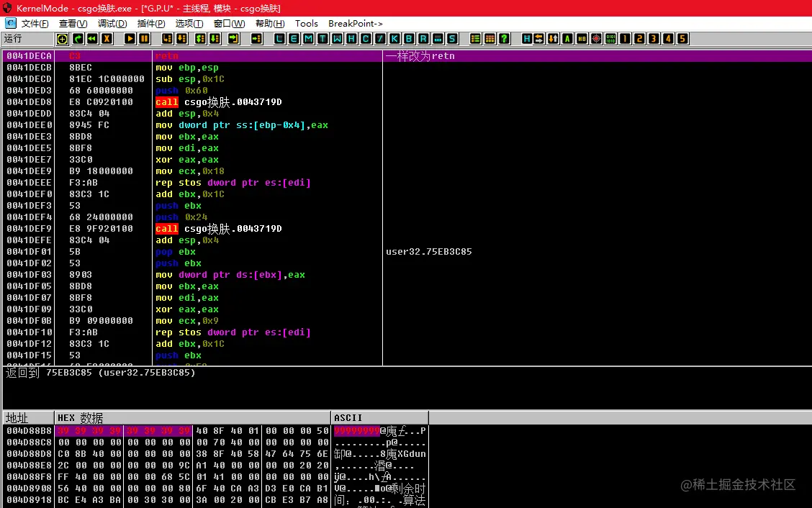Click the left-right swap arrows toolbar icon
The height and width of the screenshot is (508, 812).
[x=539, y=39]
